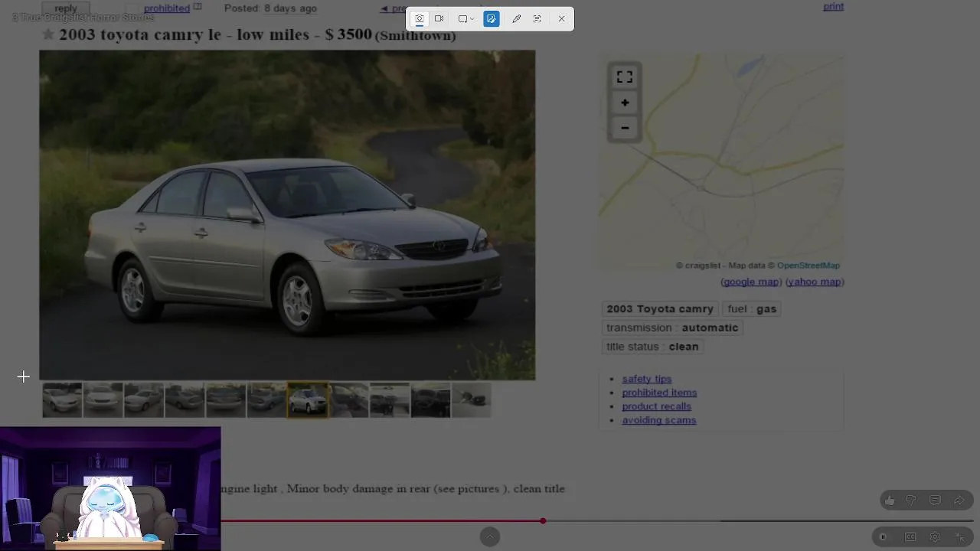Screen dimensions: 980x551
Task: Click the 'transmission : automatic' attribute
Action: click(x=672, y=328)
